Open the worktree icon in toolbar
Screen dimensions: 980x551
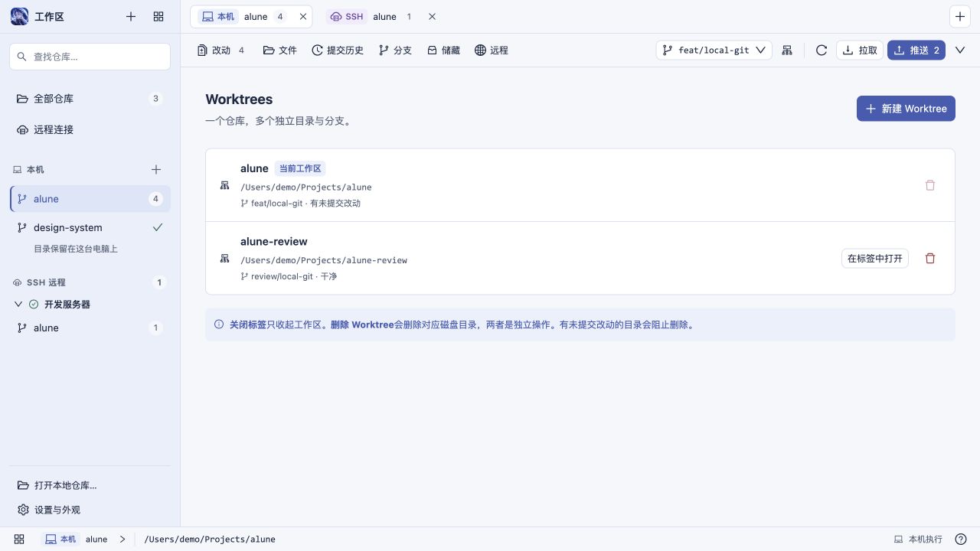787,51
